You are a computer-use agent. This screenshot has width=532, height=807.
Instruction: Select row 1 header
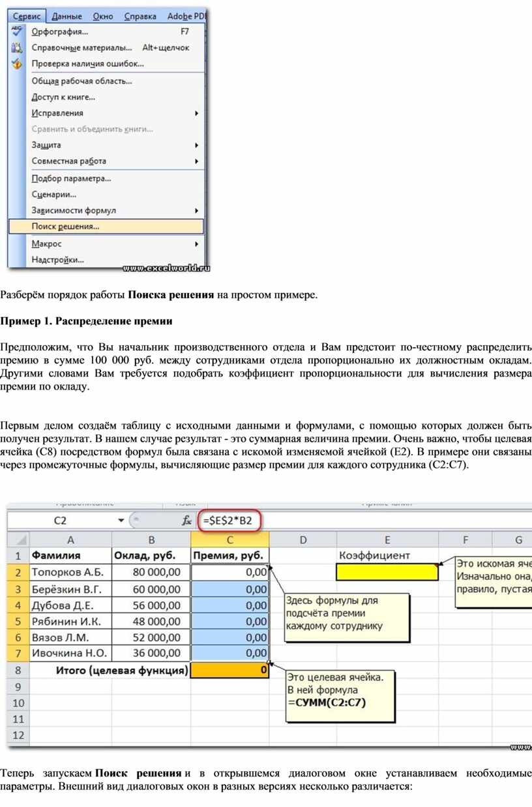point(18,556)
